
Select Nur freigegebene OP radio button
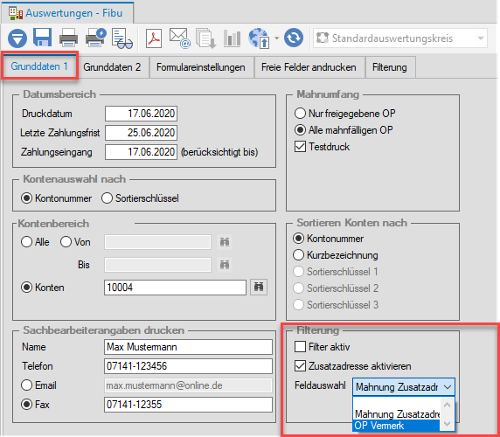point(300,113)
